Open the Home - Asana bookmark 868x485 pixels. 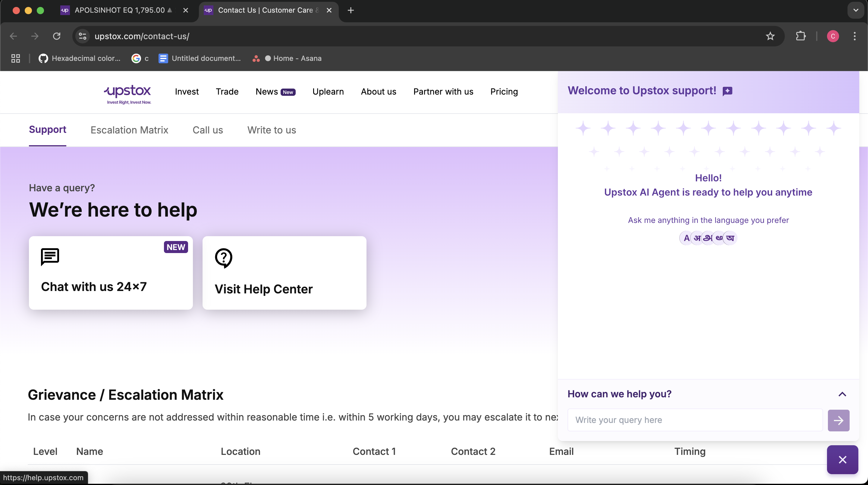(287, 58)
